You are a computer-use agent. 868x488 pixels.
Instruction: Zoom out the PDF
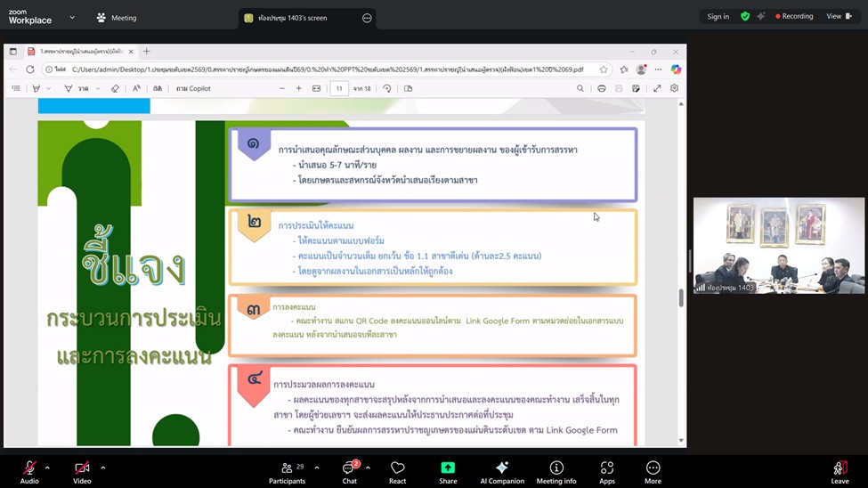282,88
